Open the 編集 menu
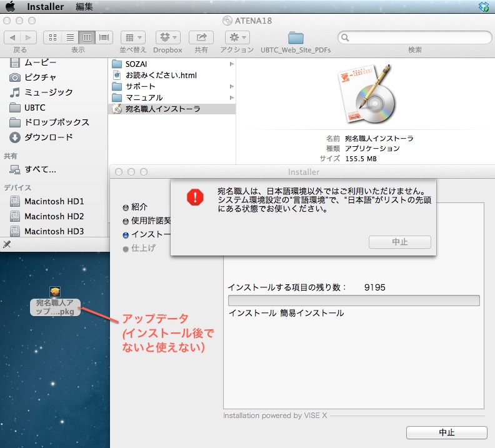The height and width of the screenshot is (448, 495). 84,7
